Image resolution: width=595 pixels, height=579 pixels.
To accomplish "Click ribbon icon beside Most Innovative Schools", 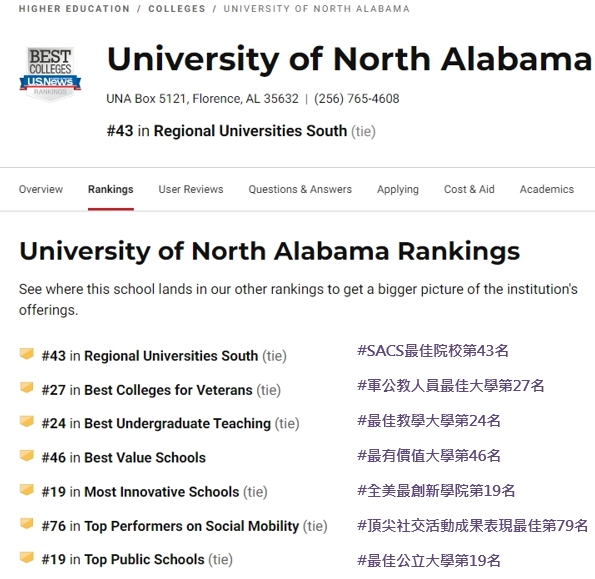I will click(27, 489).
